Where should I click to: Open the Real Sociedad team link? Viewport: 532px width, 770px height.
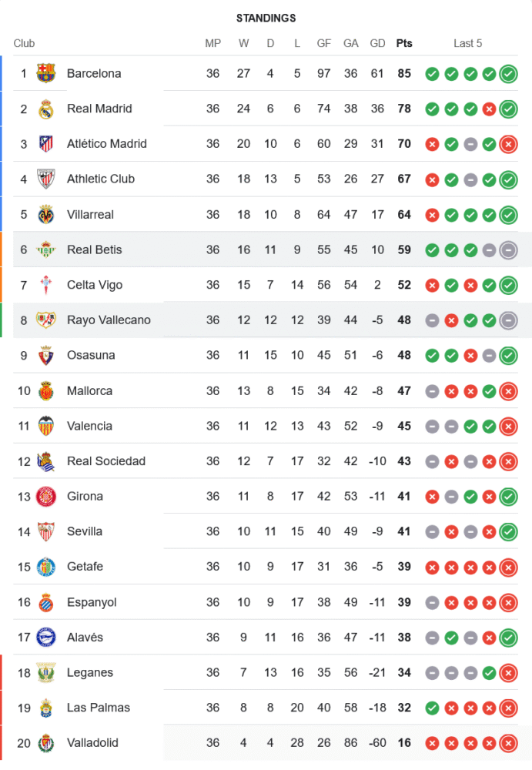point(106,462)
